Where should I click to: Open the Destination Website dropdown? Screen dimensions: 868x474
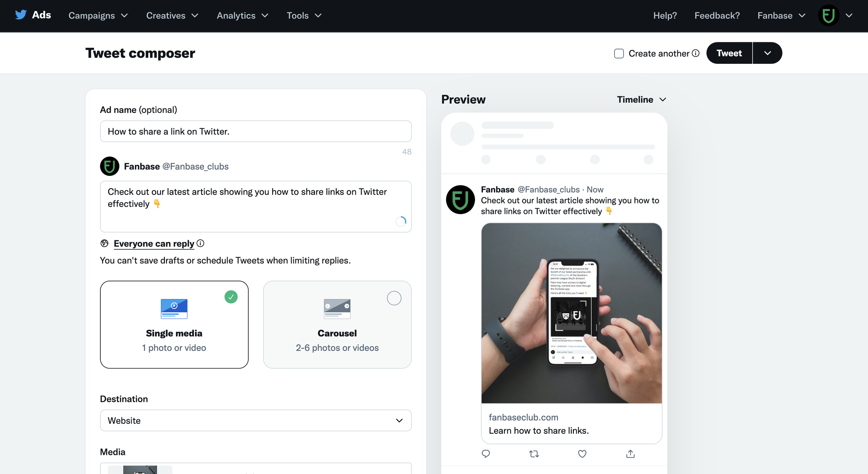click(256, 421)
